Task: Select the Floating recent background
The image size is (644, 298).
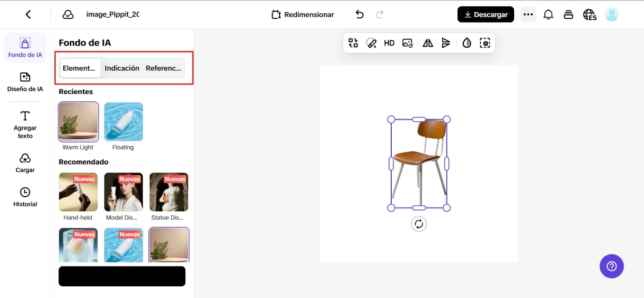Action: coord(123,122)
